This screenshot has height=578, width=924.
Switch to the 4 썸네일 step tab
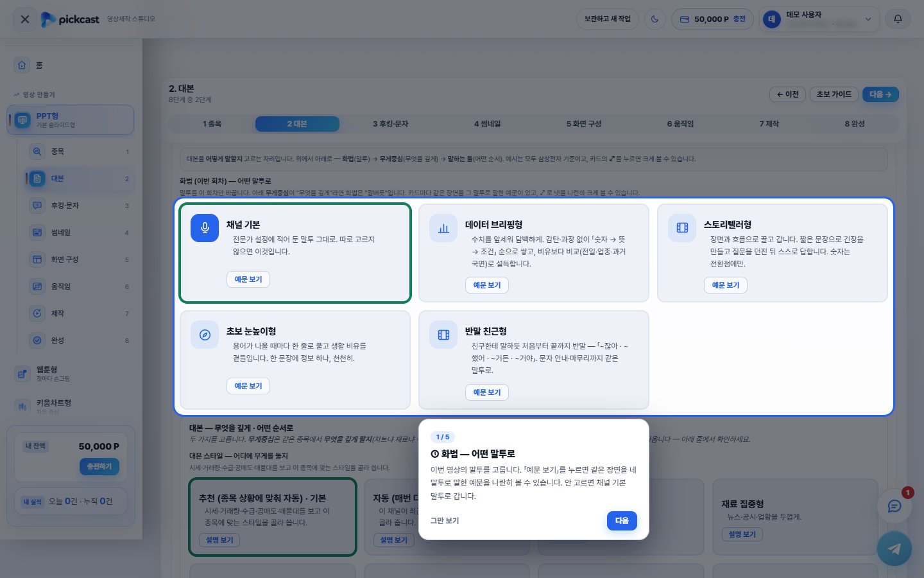pyautogui.click(x=488, y=124)
